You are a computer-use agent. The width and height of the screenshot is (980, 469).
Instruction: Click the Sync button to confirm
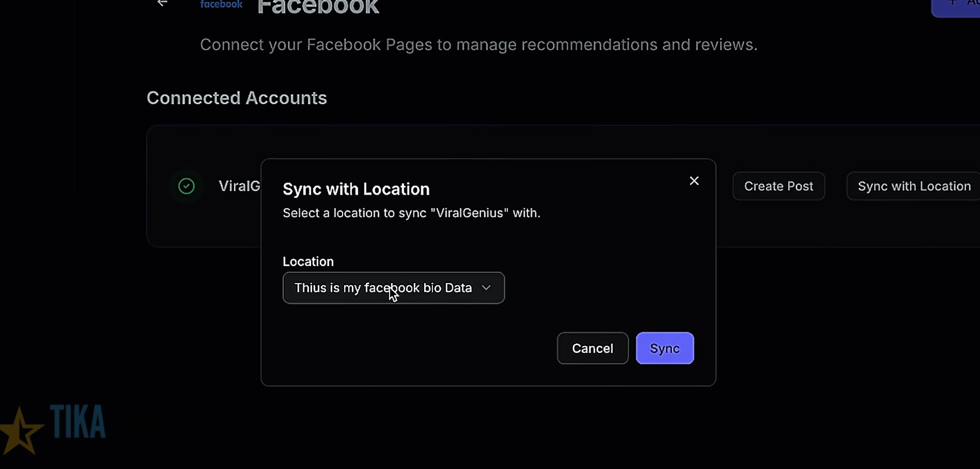coord(664,348)
